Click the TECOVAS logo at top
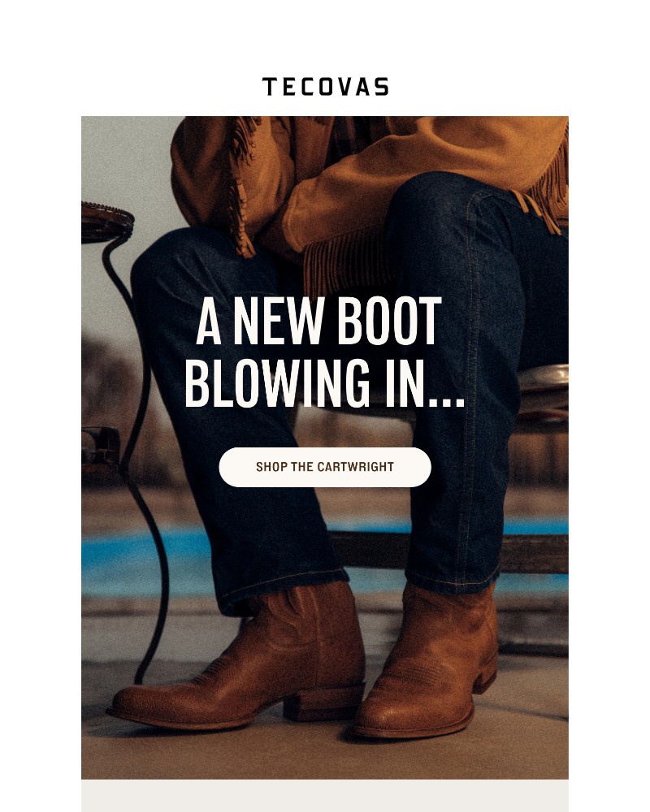Screen dimensions: 650x812 [x=325, y=87]
